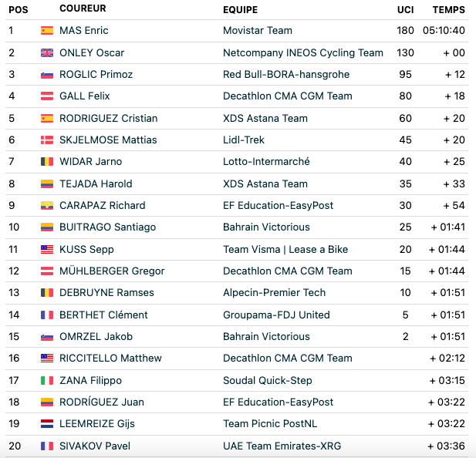
Task: Open rider profile SIVAKOV Pavel
Action: [95, 446]
